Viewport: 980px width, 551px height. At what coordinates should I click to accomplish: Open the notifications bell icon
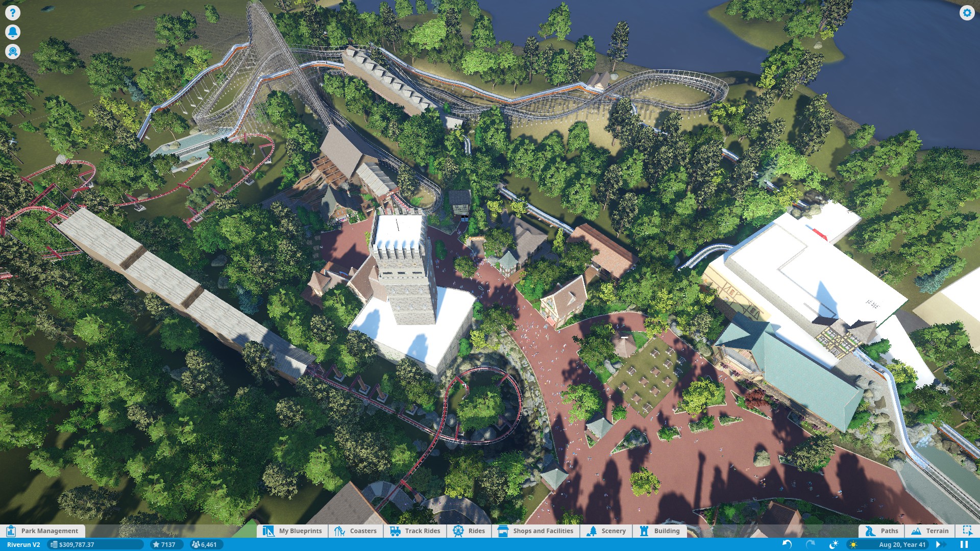click(13, 32)
